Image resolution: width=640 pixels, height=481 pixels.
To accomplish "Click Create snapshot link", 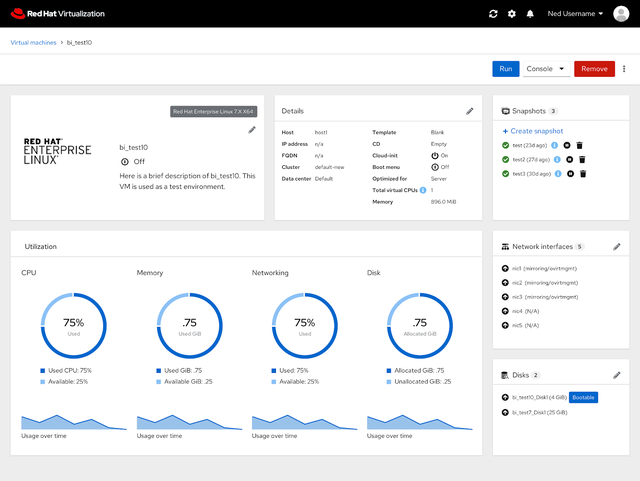I will 533,131.
